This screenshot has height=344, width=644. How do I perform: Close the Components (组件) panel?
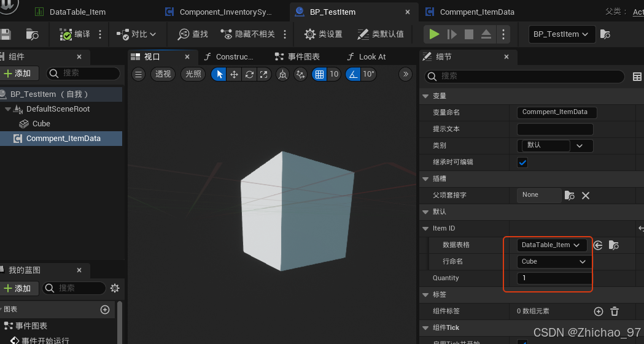click(x=79, y=56)
